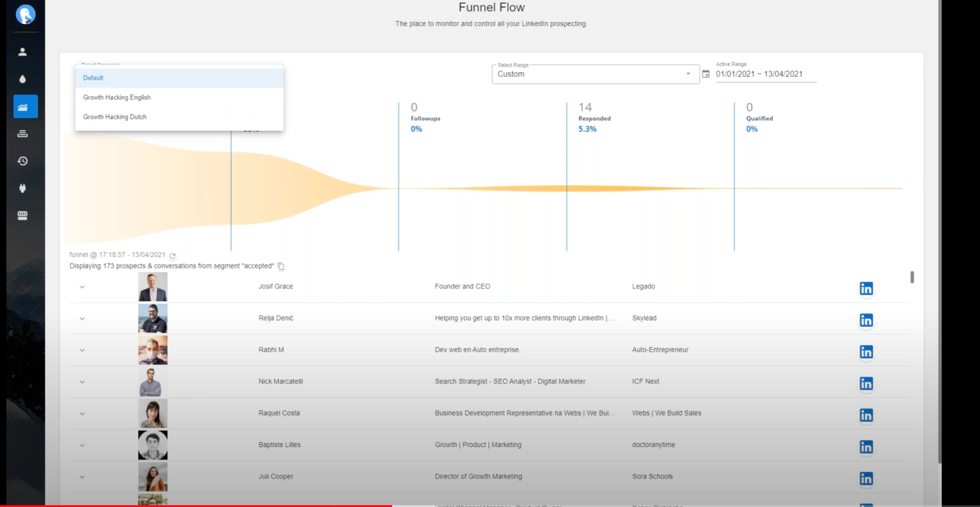Open Raquel Costa's LinkedIn icon
The image size is (980, 507).
pyautogui.click(x=866, y=415)
